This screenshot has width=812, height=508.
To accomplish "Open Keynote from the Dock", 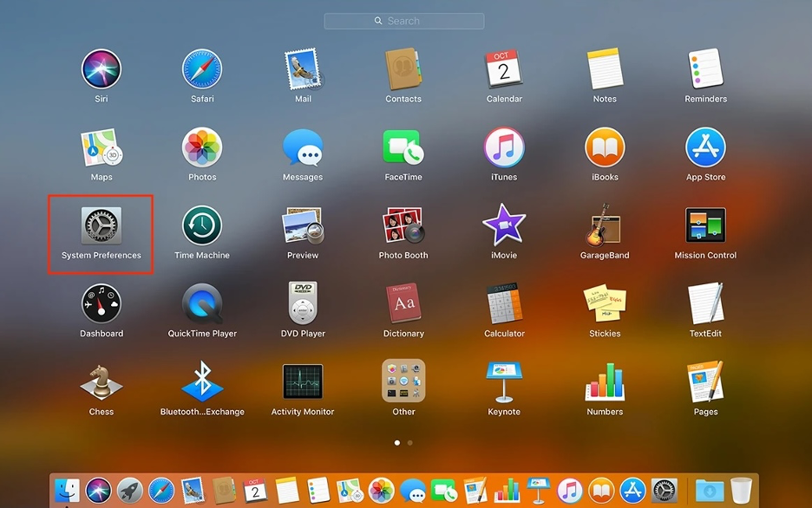I will pos(538,491).
